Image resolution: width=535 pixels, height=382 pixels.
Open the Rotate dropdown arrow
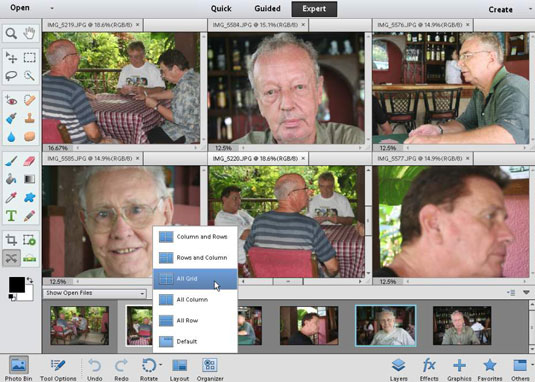[x=160, y=365]
